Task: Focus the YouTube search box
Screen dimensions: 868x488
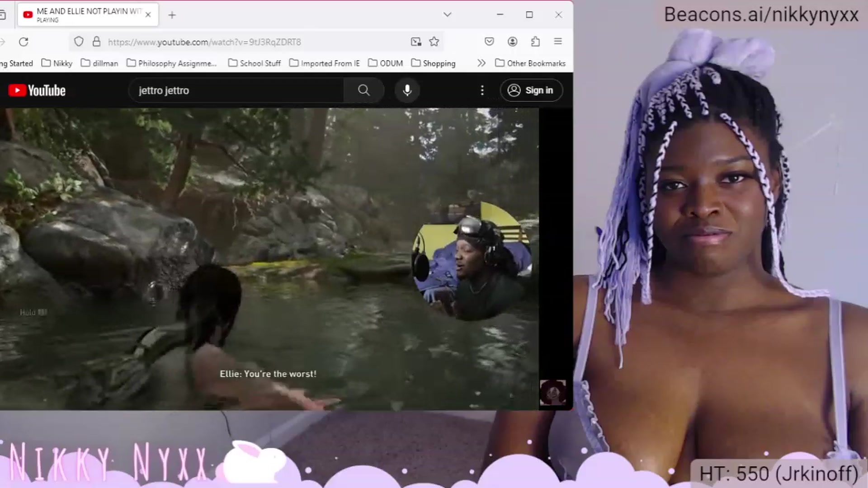Action: click(236, 90)
